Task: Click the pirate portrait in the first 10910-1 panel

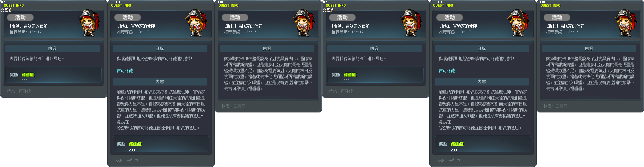Action: tap(196, 23)
